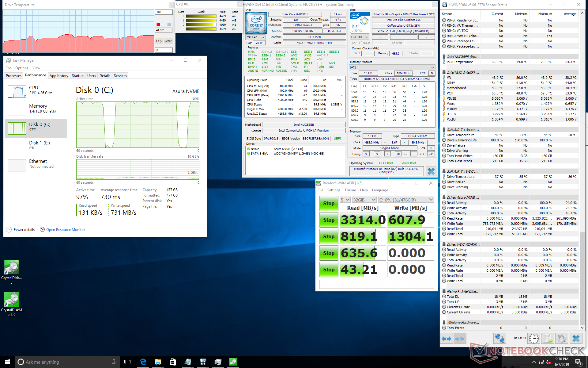
Task: Click the network remote monitoring icon in HWiNFO
Action: 499,339
